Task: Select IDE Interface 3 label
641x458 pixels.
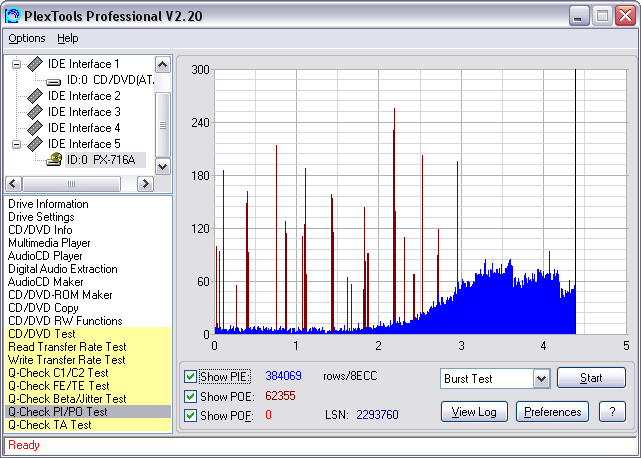Action: [x=84, y=112]
